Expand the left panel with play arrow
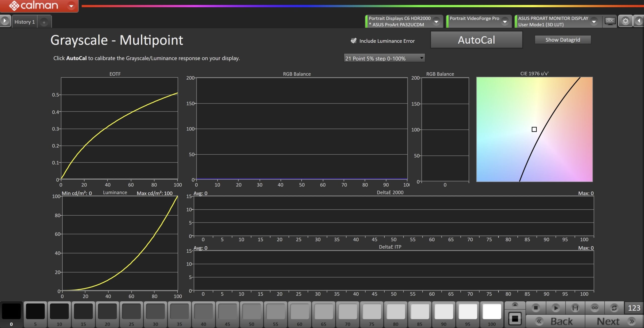 (5, 21)
